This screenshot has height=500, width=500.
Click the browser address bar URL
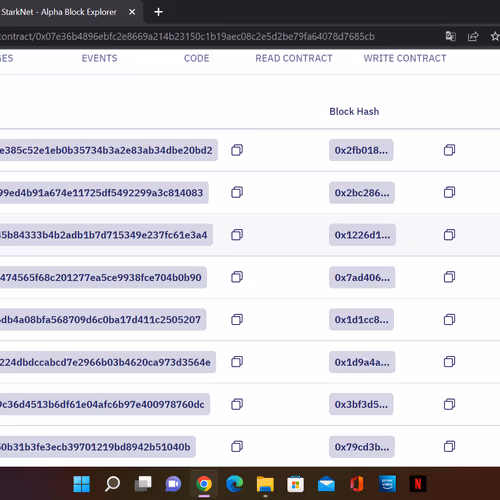tap(187, 36)
